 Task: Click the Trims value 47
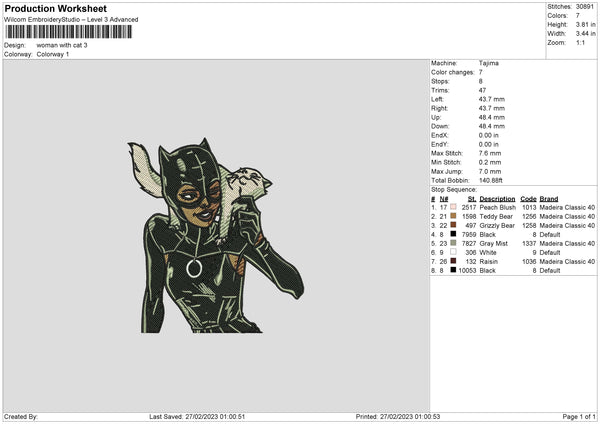[x=482, y=90]
